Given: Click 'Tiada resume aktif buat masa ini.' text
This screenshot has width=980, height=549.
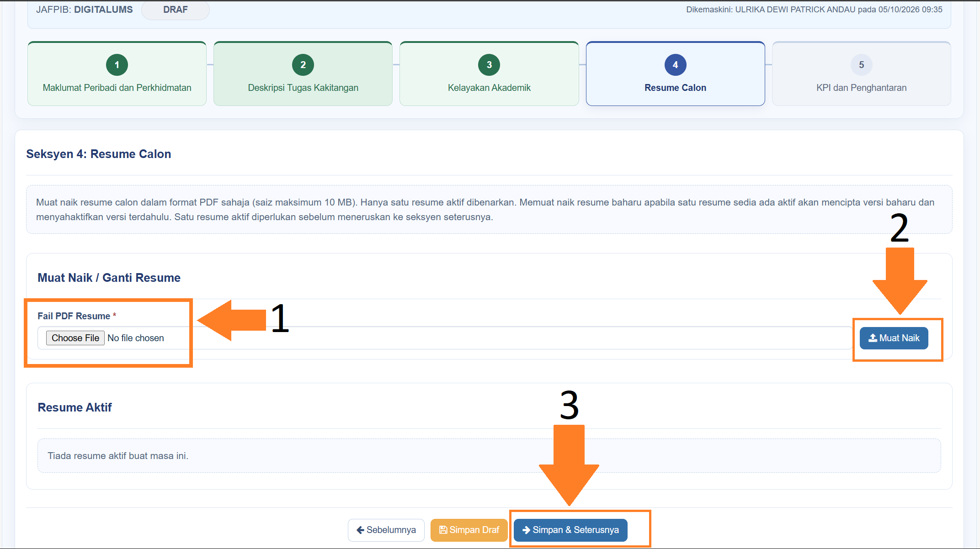Looking at the screenshot, I should [118, 456].
